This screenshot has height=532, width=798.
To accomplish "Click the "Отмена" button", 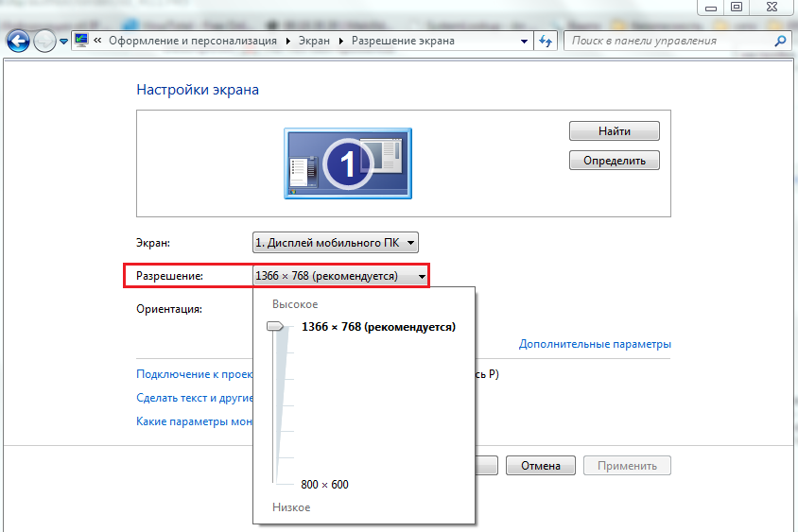I will click(540, 465).
